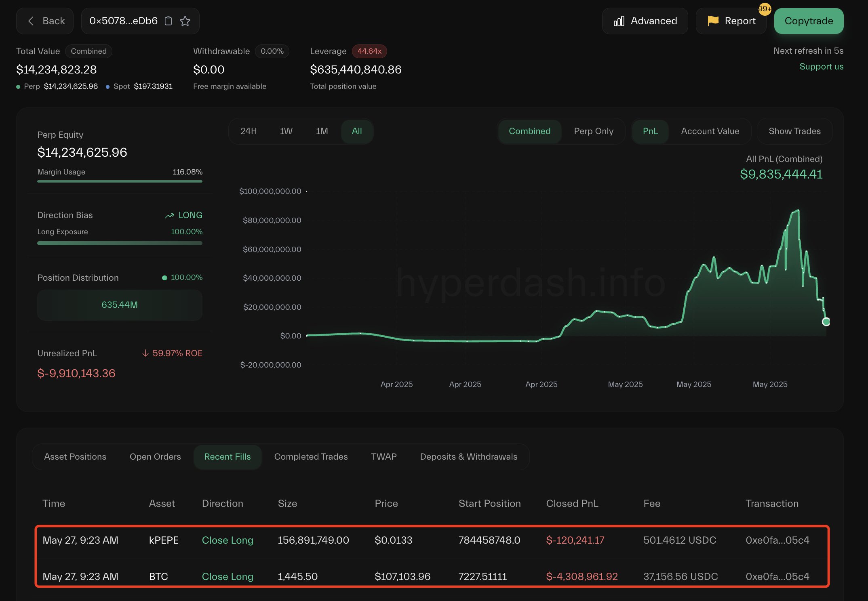Click the Time column header

[x=54, y=504]
